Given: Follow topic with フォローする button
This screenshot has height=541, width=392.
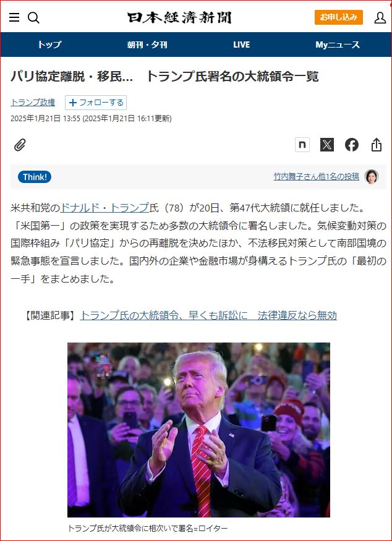Looking at the screenshot, I should 96,103.
